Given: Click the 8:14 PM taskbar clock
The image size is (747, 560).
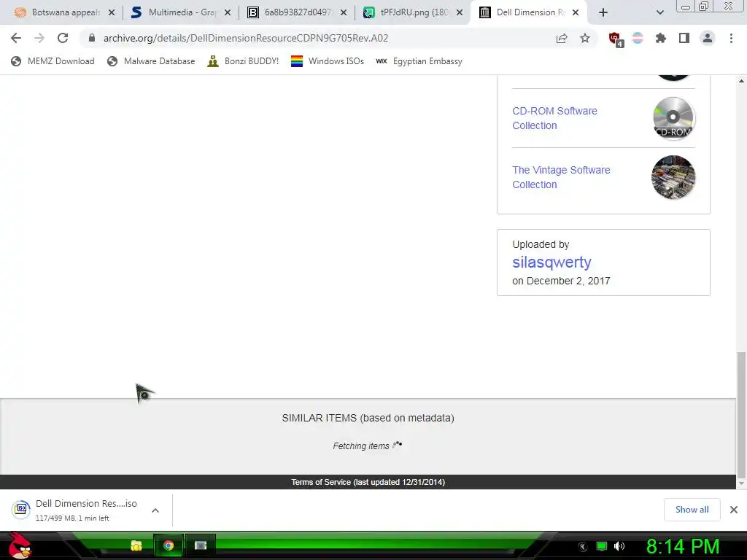Looking at the screenshot, I should (683, 546).
